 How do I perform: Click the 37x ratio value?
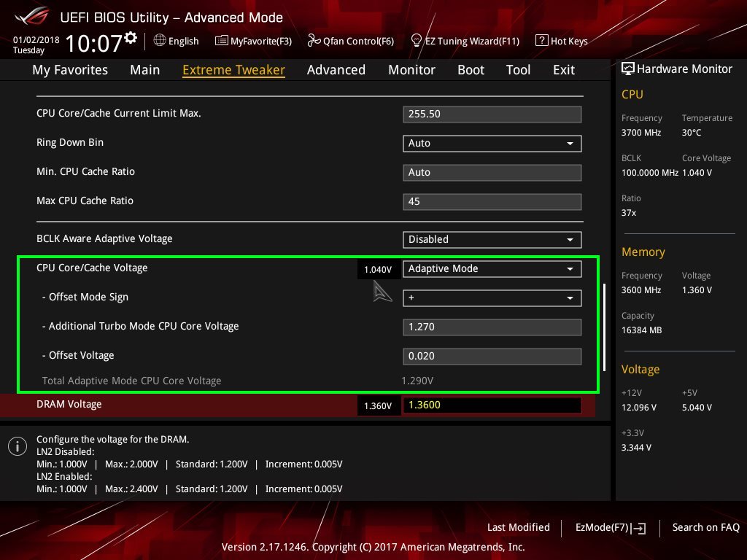coord(628,213)
